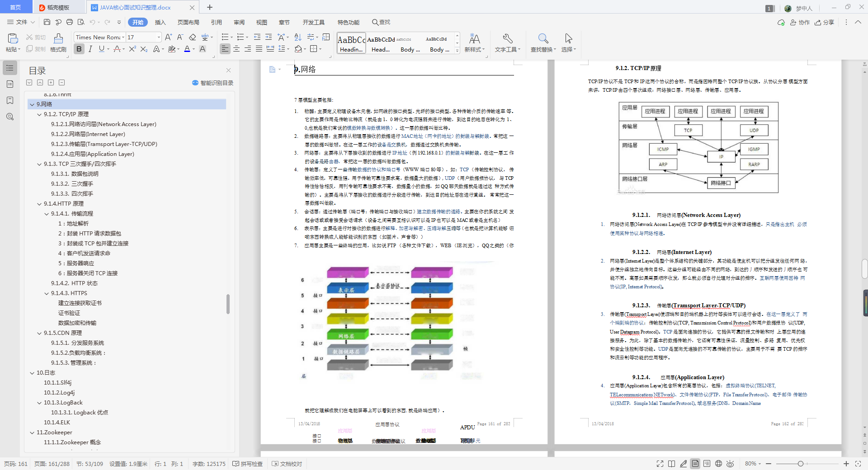The height and width of the screenshot is (470, 868).
Task: Toggle left alignment button
Action: [x=225, y=49]
